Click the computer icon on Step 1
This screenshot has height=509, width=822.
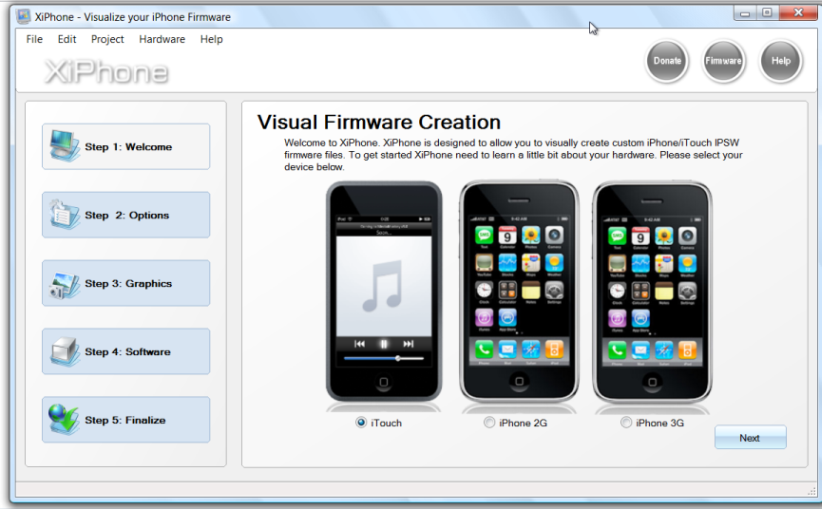tap(64, 146)
